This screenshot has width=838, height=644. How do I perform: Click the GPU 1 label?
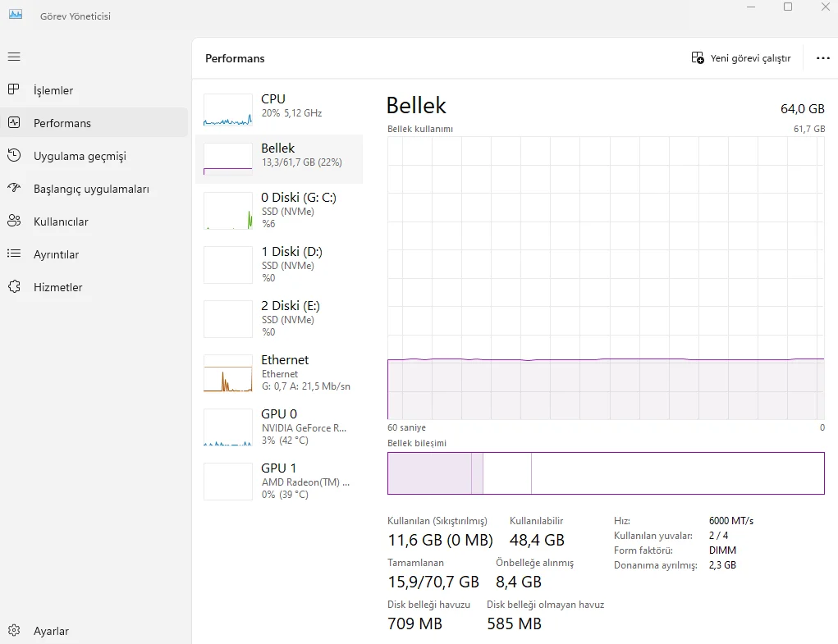pyautogui.click(x=278, y=468)
